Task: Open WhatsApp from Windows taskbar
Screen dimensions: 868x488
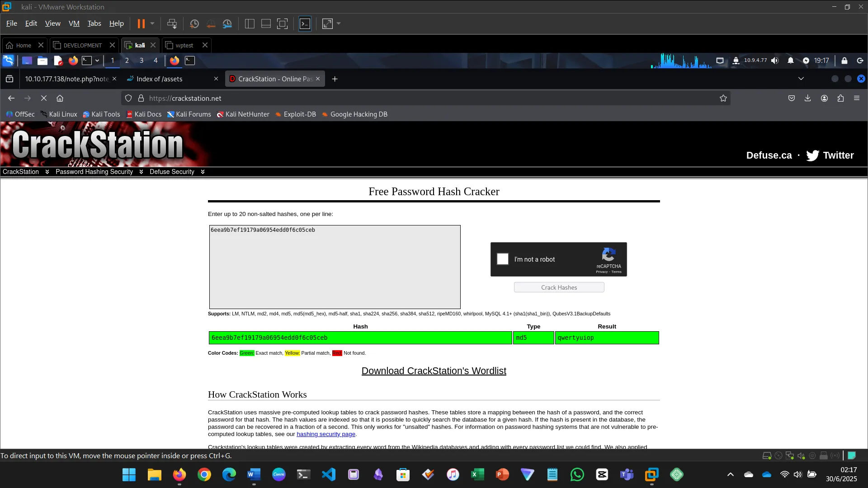Action: 577,474
